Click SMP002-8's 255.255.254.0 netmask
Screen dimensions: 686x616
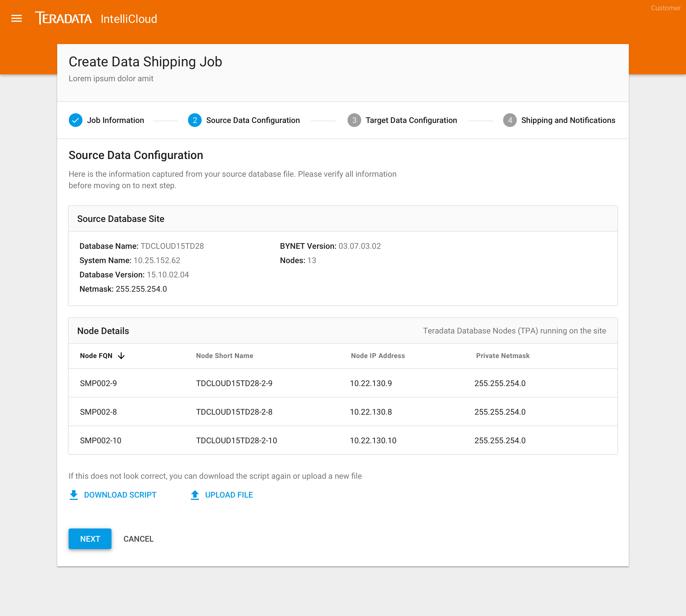pyautogui.click(x=500, y=412)
